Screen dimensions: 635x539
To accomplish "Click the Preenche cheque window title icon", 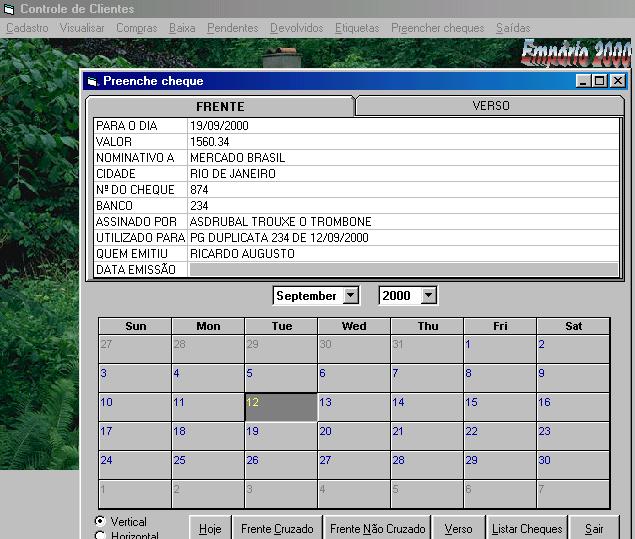I will point(93,81).
